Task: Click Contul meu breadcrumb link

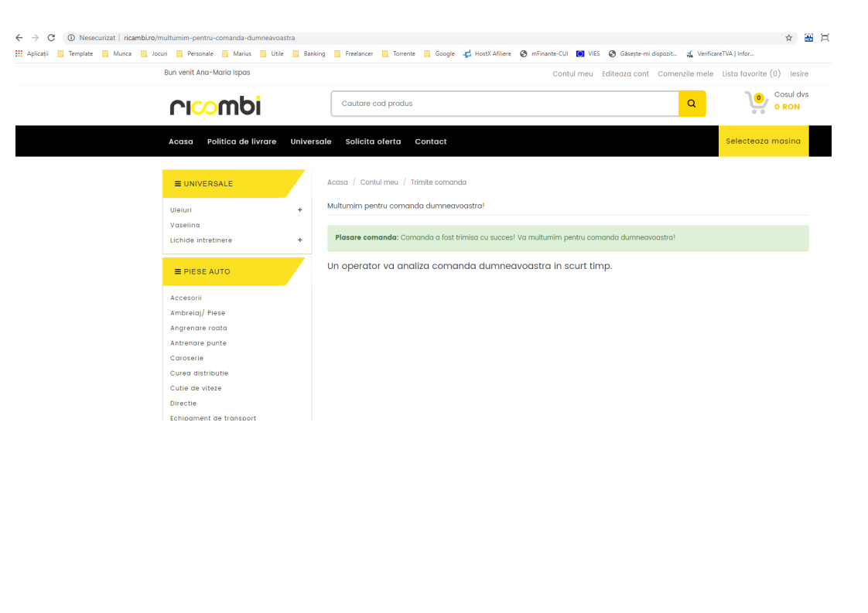Action: click(379, 182)
